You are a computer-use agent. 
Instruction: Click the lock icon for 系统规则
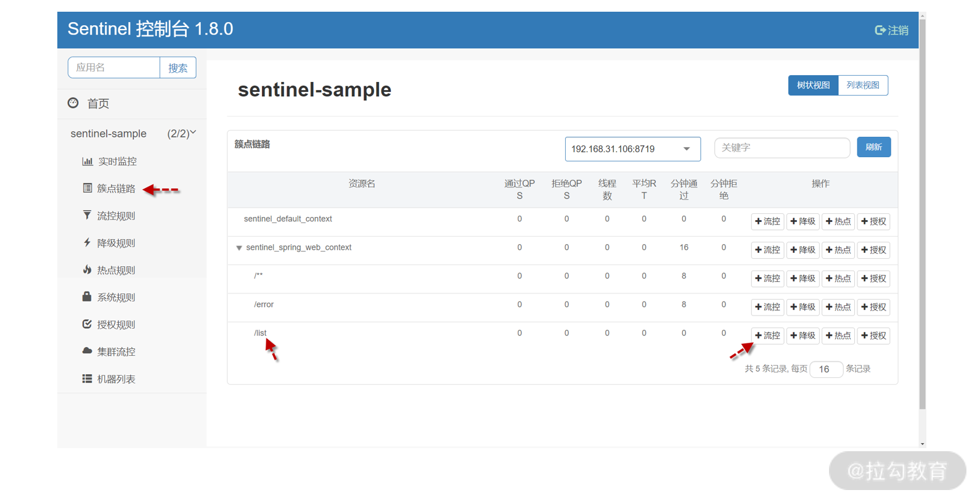click(87, 296)
